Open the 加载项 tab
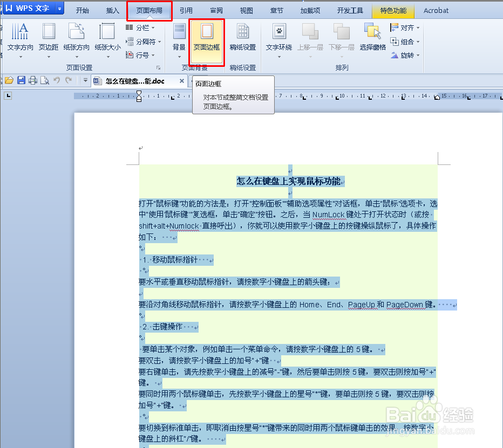This screenshot has height=448, width=503. [x=310, y=11]
